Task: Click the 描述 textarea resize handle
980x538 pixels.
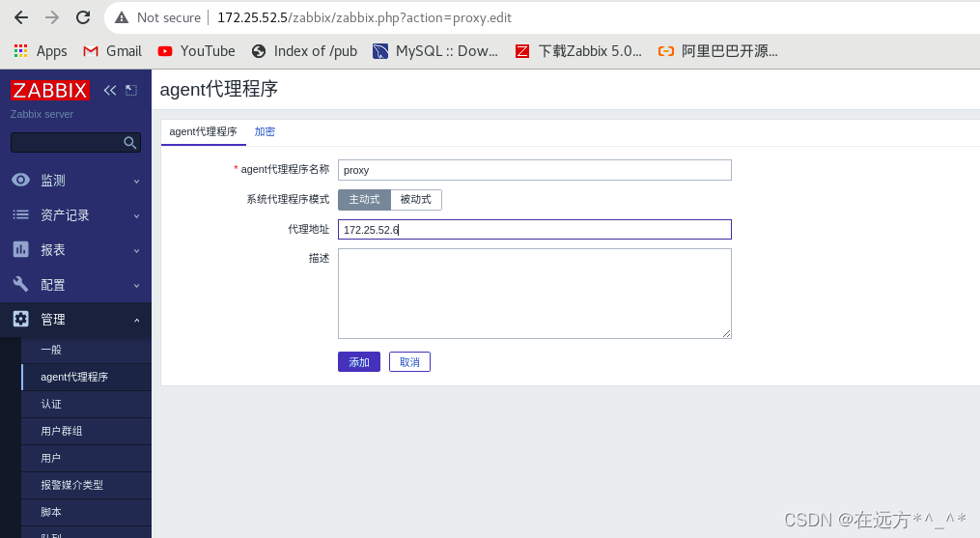Action: (726, 333)
